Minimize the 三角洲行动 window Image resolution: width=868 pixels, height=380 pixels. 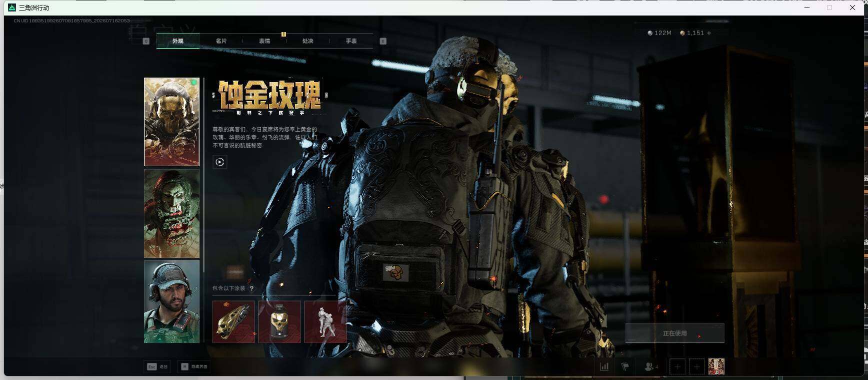point(807,8)
